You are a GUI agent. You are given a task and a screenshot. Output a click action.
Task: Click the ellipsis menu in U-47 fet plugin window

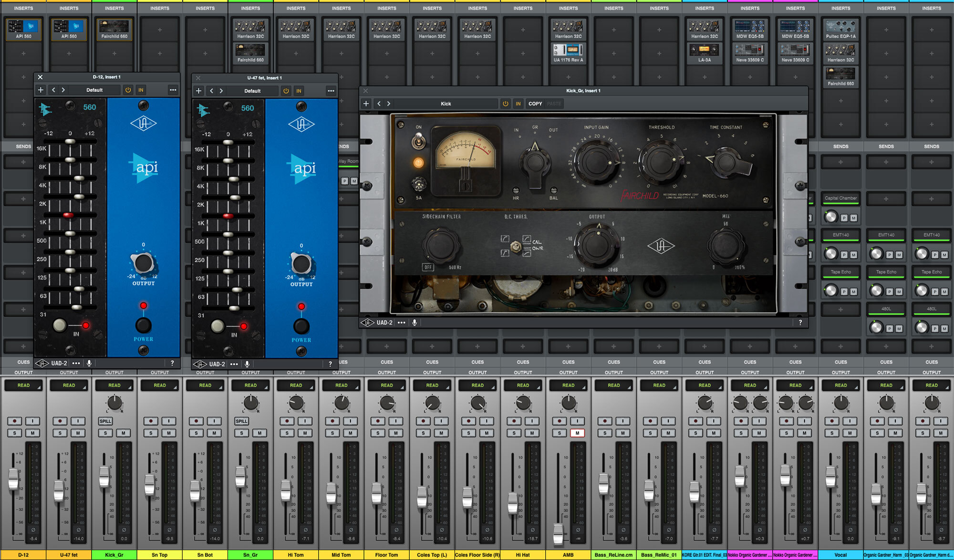[x=331, y=91]
